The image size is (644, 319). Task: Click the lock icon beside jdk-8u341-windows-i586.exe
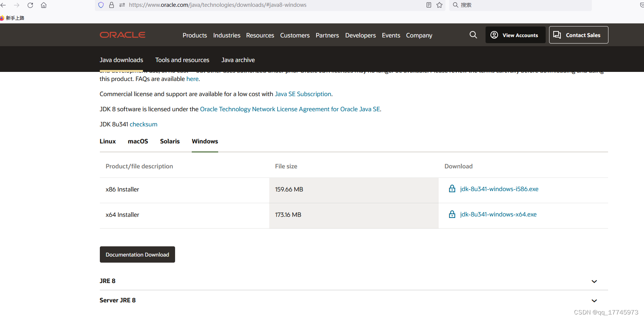point(452,189)
